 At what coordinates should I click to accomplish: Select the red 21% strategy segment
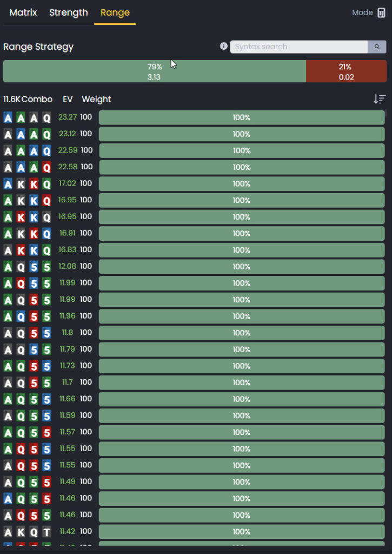346,71
